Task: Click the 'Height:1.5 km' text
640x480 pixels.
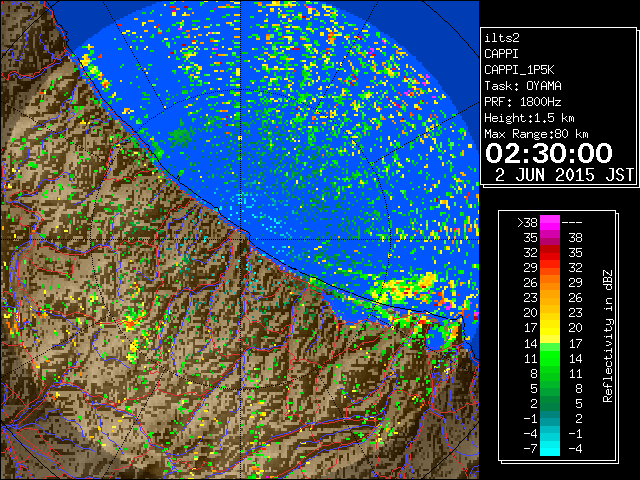Action: (529, 118)
